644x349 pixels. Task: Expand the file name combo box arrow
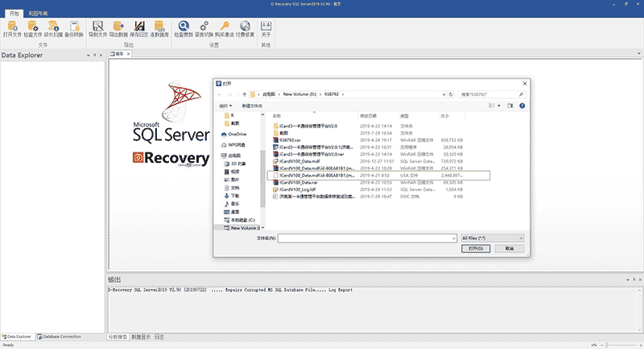pyautogui.click(x=453, y=239)
